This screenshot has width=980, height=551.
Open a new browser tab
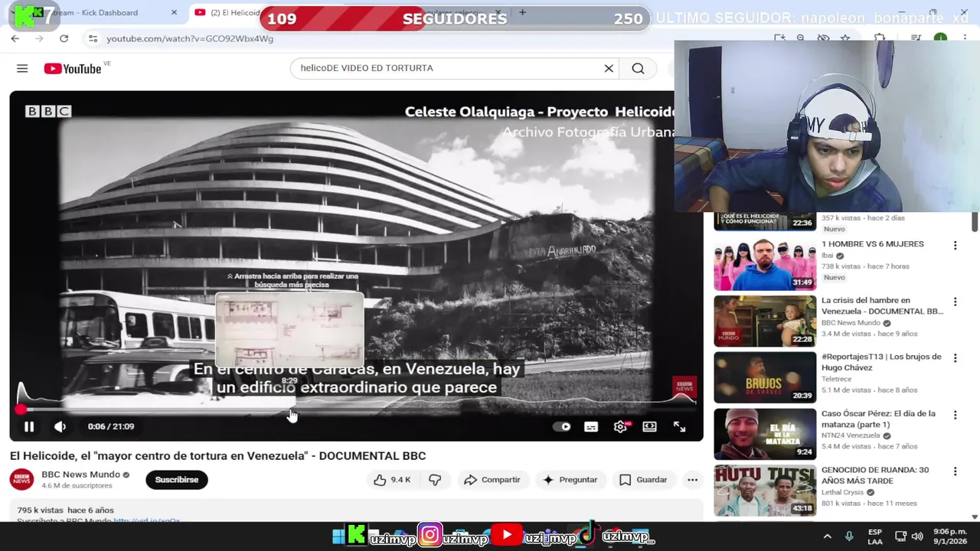click(x=522, y=12)
